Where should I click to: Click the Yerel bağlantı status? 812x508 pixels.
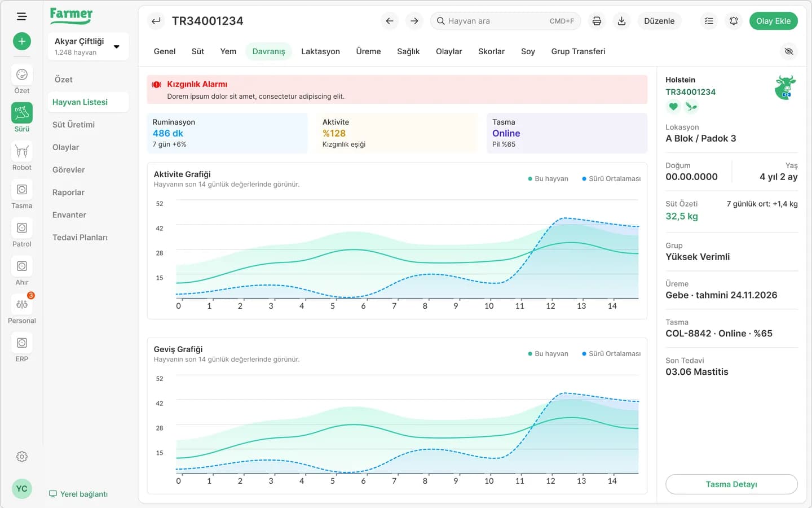tap(78, 494)
